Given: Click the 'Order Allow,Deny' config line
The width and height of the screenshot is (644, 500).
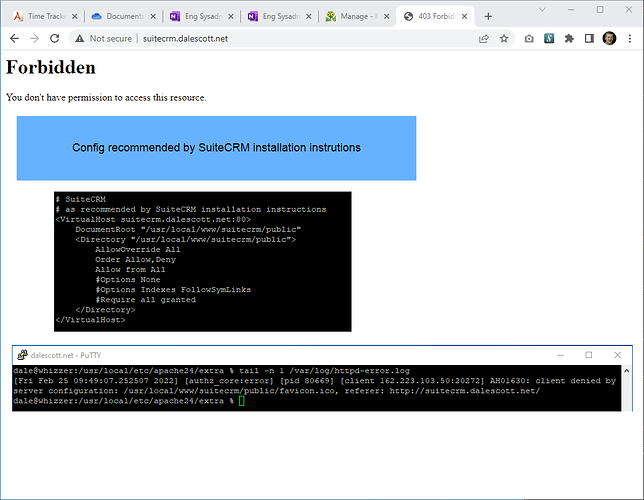Looking at the screenshot, I should [x=136, y=260].
